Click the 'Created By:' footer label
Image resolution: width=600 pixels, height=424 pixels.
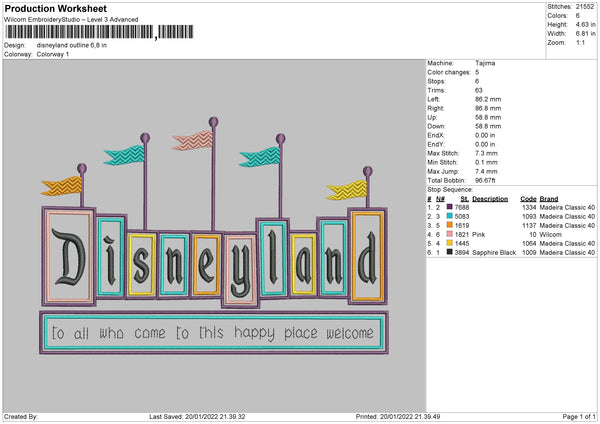point(21,416)
